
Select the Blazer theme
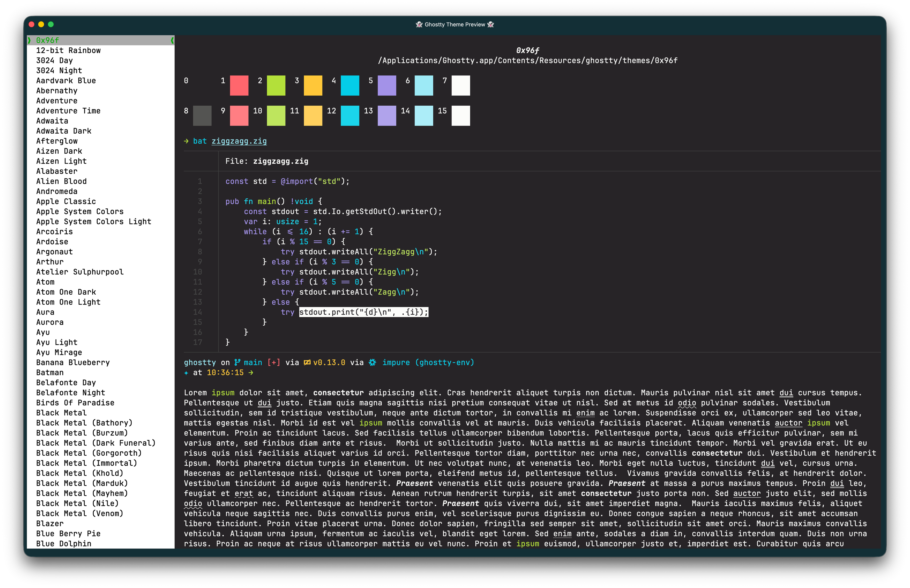(50, 524)
